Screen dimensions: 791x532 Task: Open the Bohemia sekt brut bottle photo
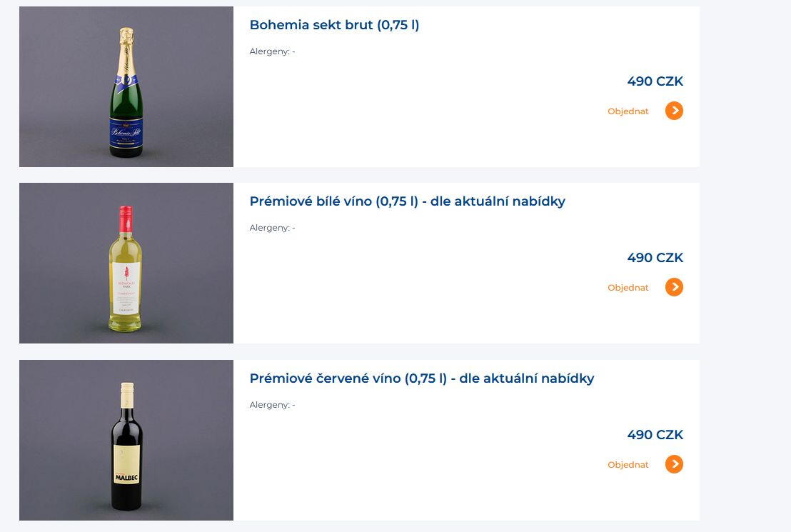click(x=126, y=87)
